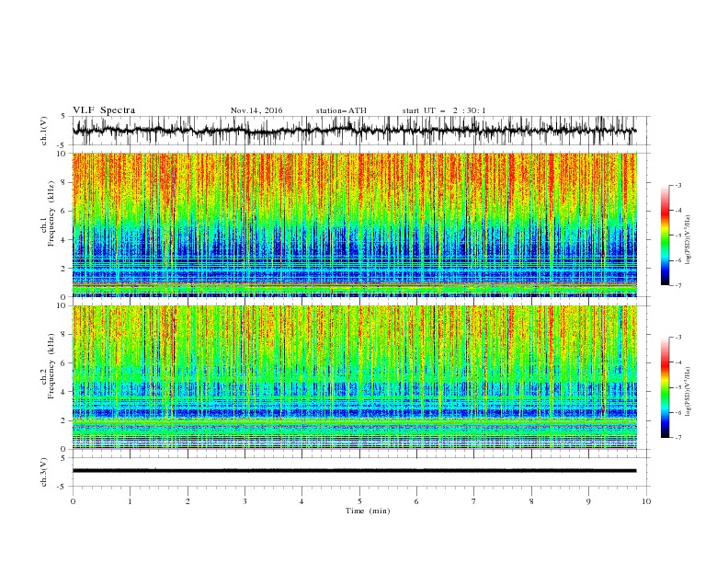Click the "VLF Spectra" plot title

[x=104, y=110]
